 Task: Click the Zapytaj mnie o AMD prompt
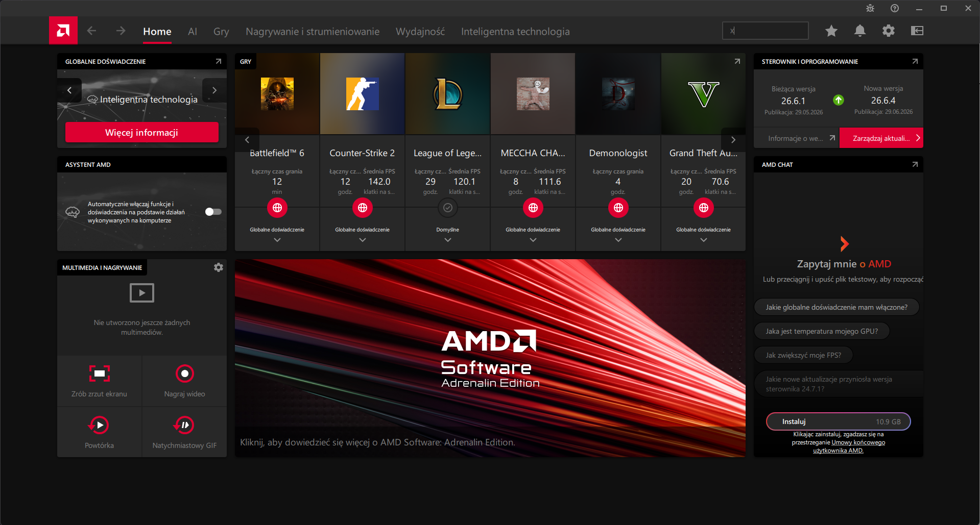pos(844,264)
